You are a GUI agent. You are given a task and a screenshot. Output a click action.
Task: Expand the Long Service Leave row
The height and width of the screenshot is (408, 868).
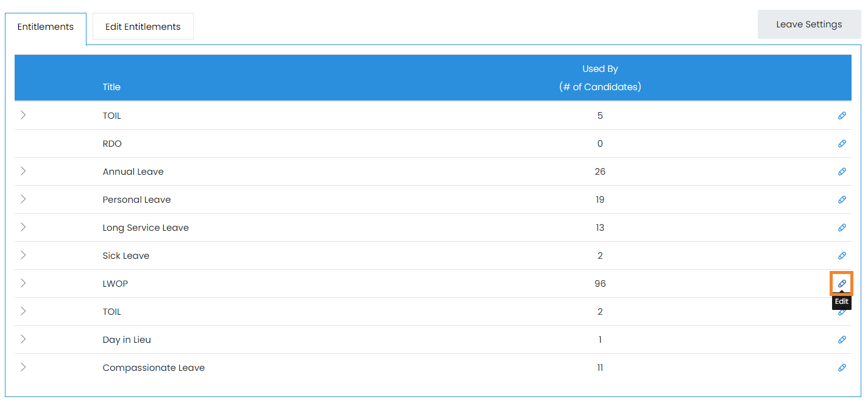(x=23, y=227)
